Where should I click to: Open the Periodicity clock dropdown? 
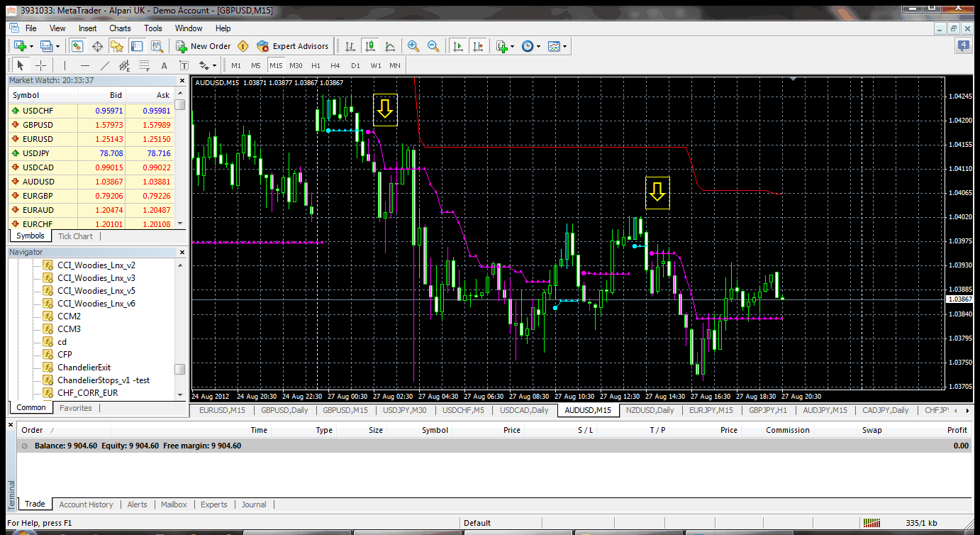tap(531, 46)
